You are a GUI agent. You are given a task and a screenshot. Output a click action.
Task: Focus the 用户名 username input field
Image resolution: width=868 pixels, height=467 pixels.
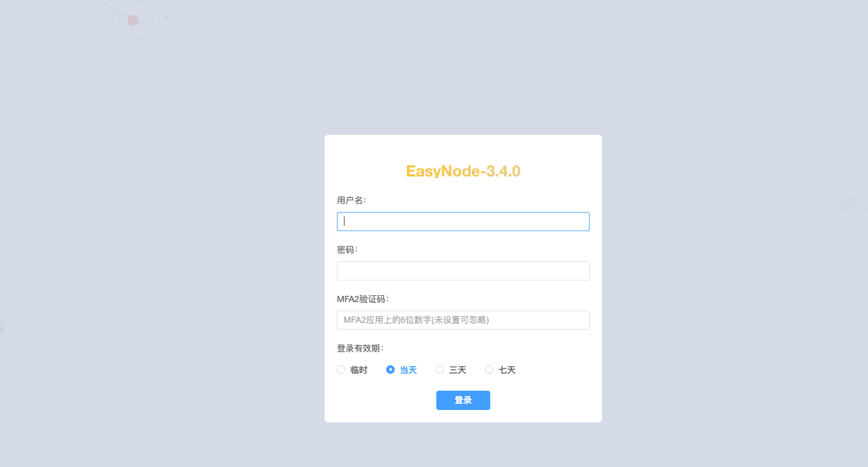[x=463, y=221]
